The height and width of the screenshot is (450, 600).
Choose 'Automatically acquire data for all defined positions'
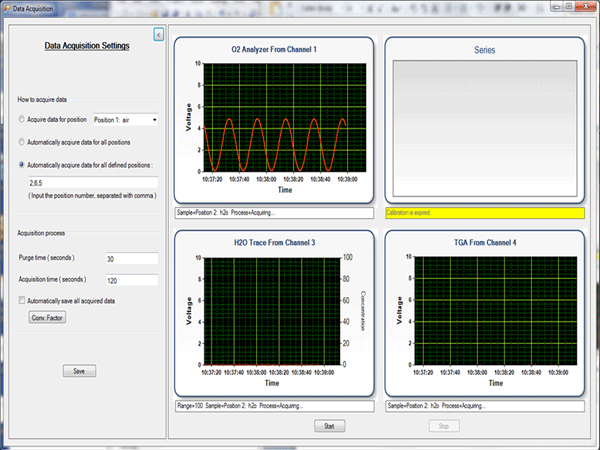22,165
